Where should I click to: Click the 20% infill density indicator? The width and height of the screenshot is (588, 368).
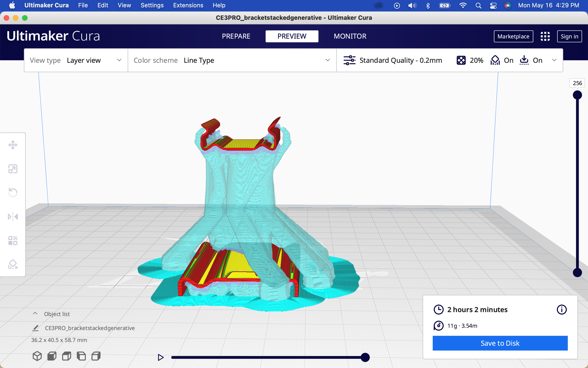[x=469, y=60]
